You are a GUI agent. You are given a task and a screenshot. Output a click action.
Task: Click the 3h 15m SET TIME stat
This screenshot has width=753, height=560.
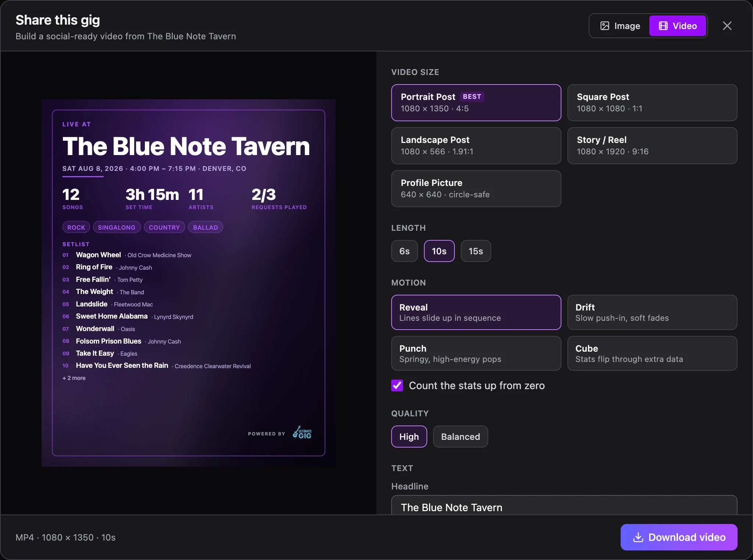152,198
